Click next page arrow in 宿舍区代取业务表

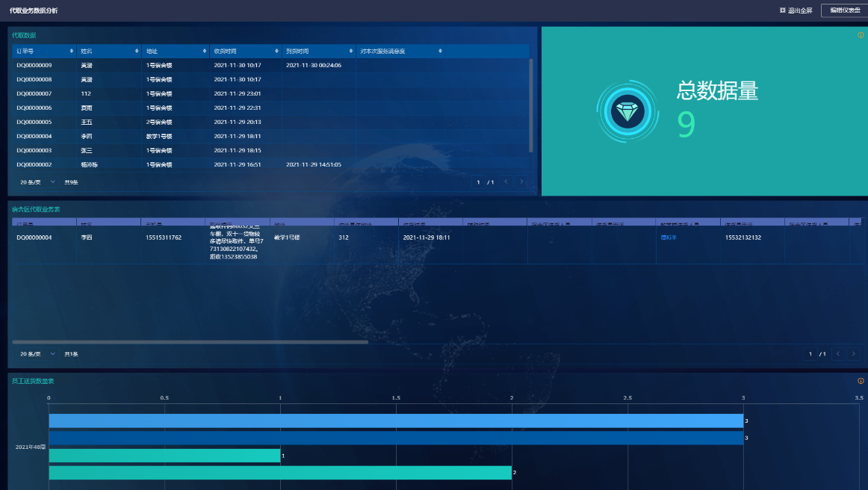(x=854, y=353)
